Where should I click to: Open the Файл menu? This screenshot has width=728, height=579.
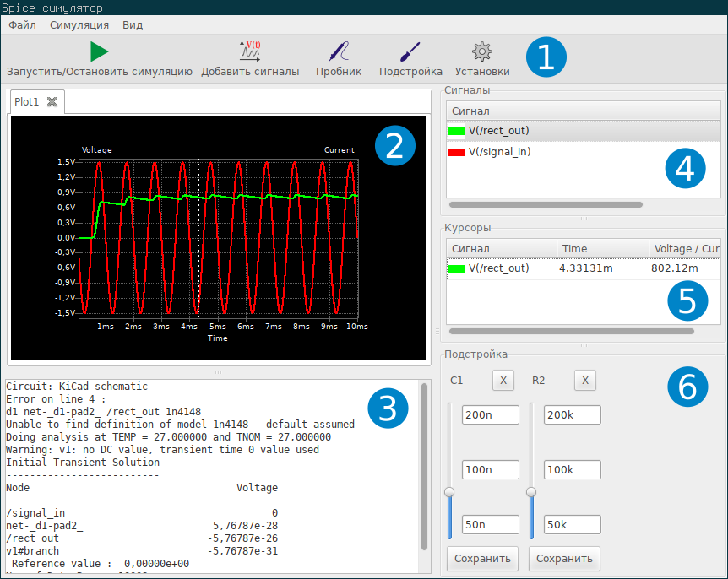22,25
